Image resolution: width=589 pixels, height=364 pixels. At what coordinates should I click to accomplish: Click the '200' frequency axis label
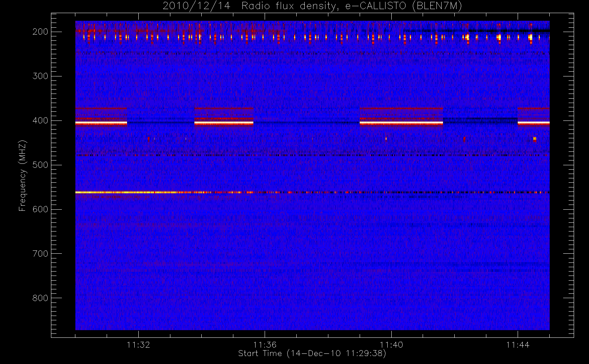[x=40, y=32]
